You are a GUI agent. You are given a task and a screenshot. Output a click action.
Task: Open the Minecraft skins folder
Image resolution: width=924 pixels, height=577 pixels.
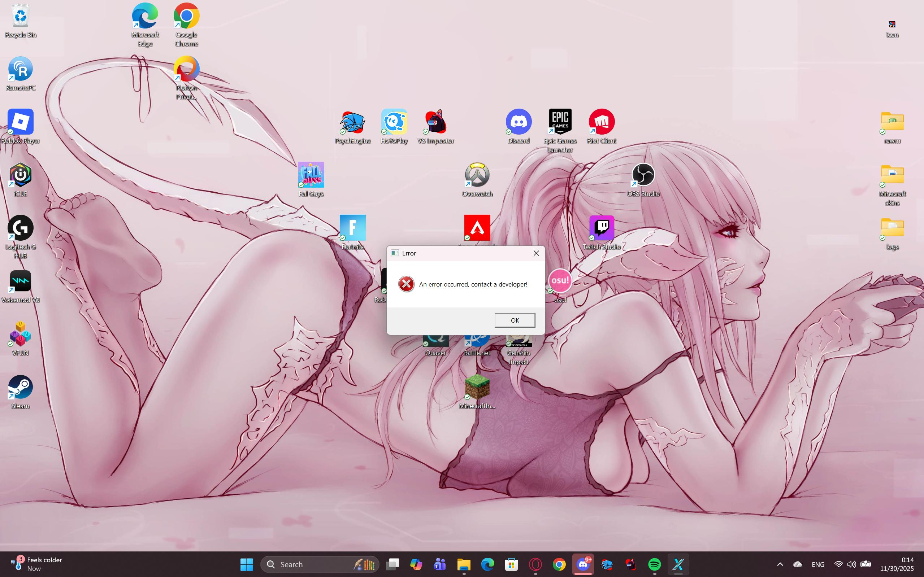point(892,175)
